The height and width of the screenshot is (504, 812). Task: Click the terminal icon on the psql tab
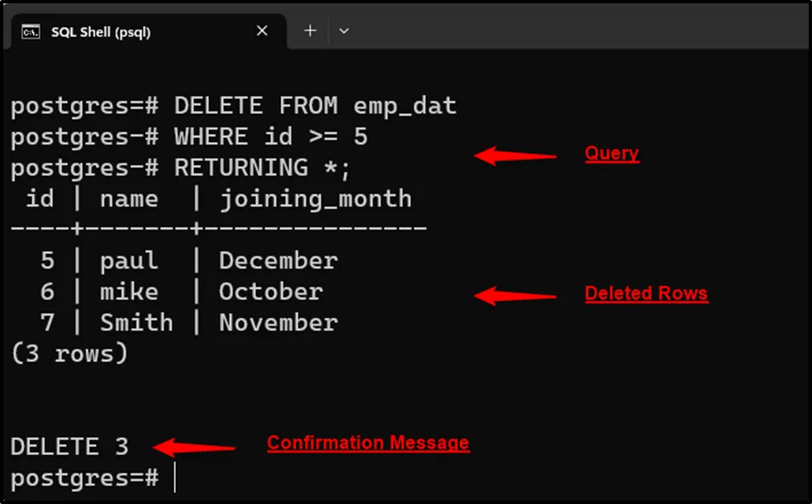[31, 31]
